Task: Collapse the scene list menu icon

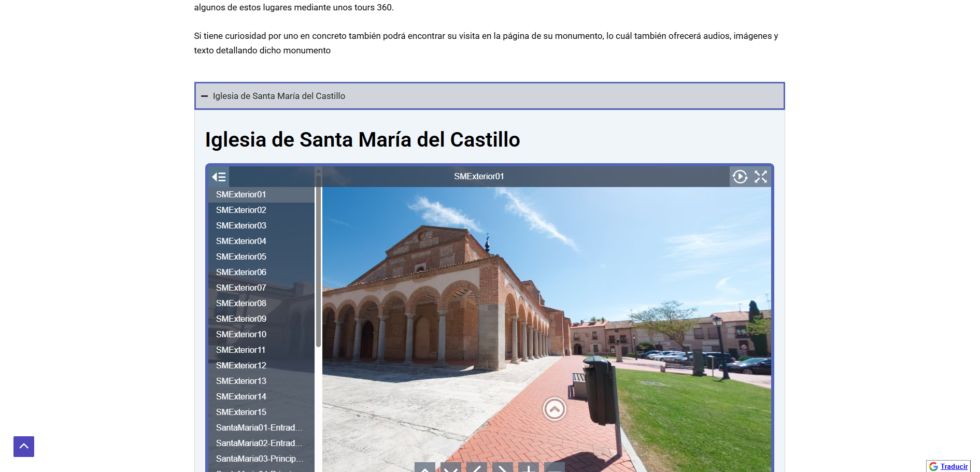Action: tap(219, 177)
